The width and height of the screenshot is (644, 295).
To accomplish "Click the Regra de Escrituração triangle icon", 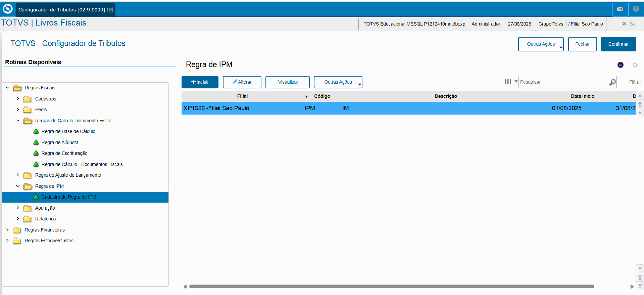I will coord(36,153).
